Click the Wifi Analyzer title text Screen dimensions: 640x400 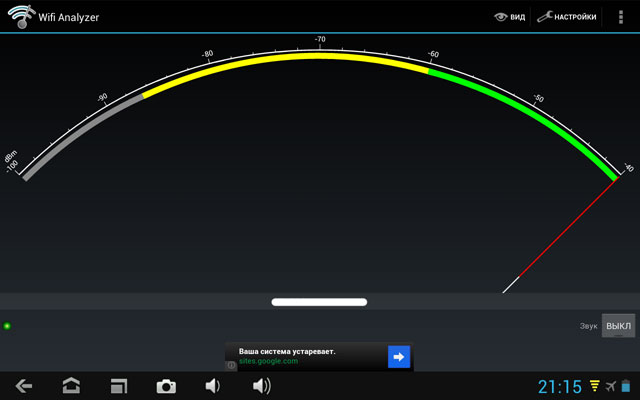tap(69, 17)
